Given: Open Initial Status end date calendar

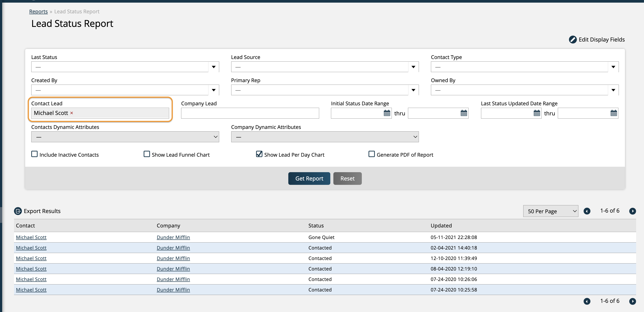Looking at the screenshot, I should click(464, 113).
